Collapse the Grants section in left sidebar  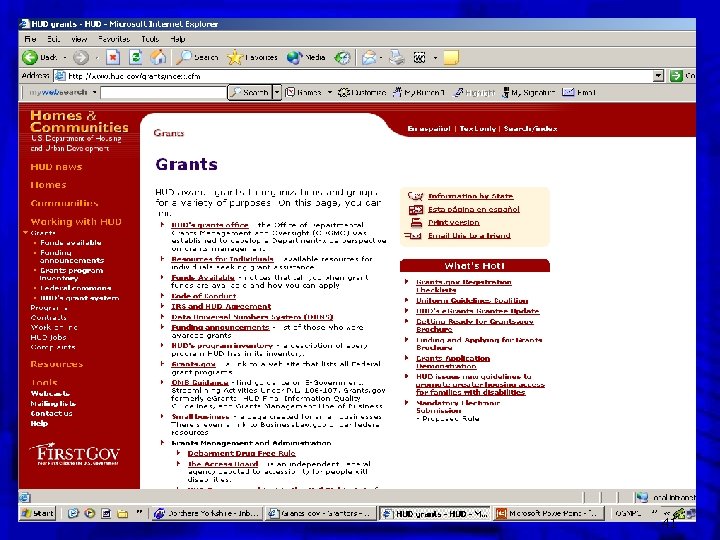pyautogui.click(x=25, y=233)
